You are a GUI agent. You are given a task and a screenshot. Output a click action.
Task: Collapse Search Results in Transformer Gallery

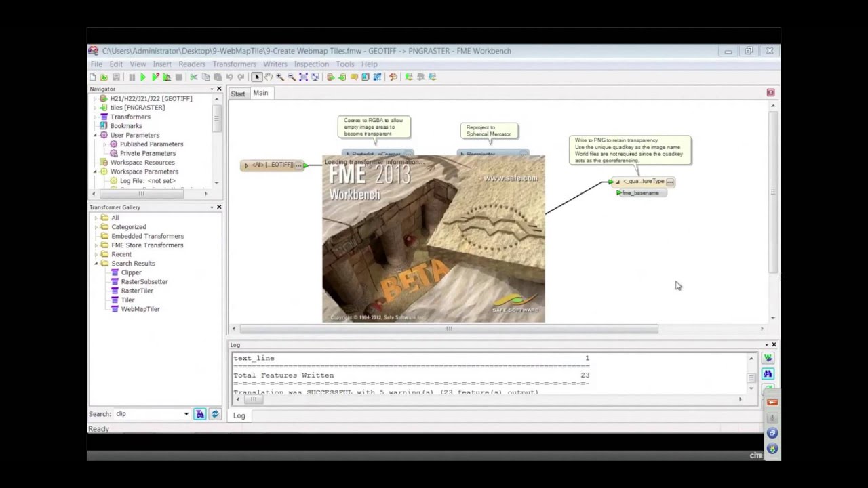point(96,264)
